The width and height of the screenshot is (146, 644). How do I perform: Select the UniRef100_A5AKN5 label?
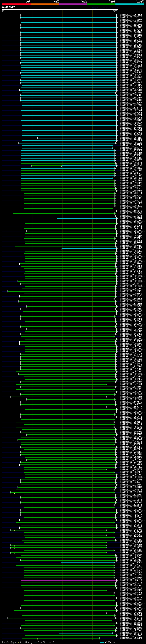131,153
